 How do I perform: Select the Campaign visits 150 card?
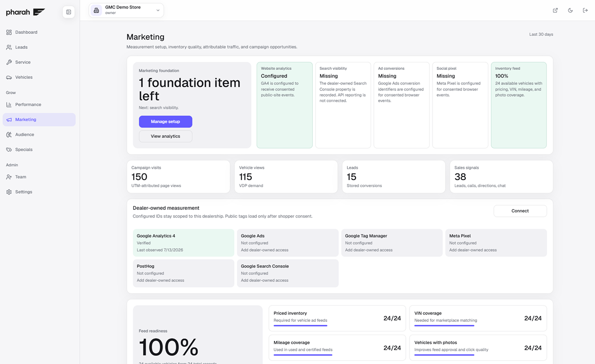[x=178, y=177]
